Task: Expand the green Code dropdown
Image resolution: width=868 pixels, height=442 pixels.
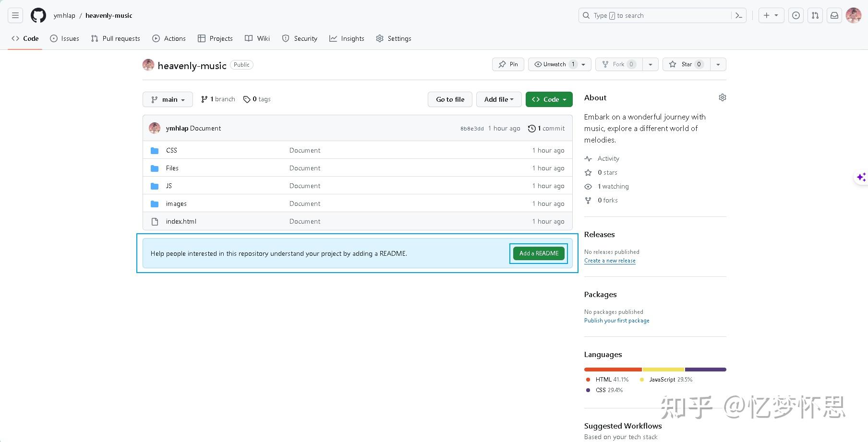Action: (549, 99)
